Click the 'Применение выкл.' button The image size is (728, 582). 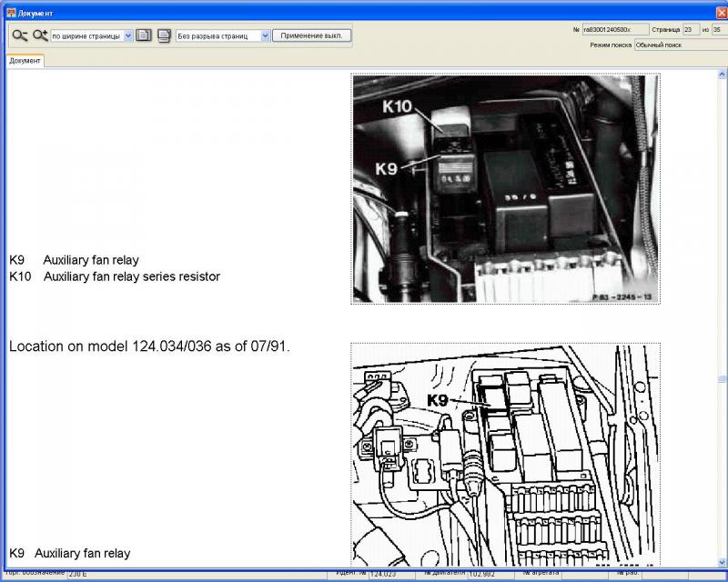click(x=311, y=35)
